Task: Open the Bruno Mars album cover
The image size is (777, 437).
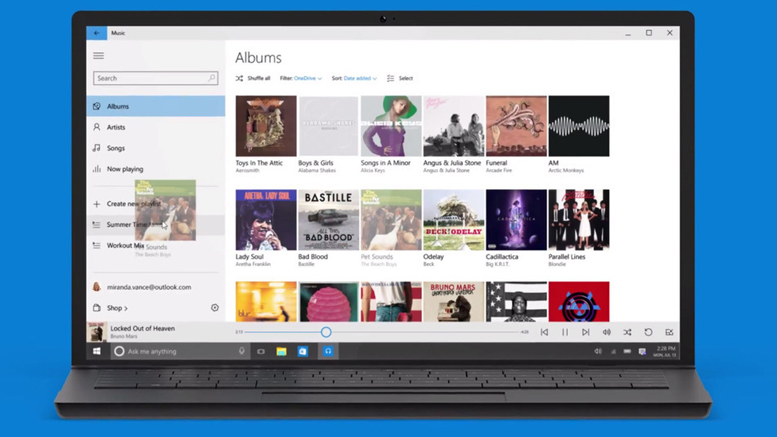Action: click(453, 302)
